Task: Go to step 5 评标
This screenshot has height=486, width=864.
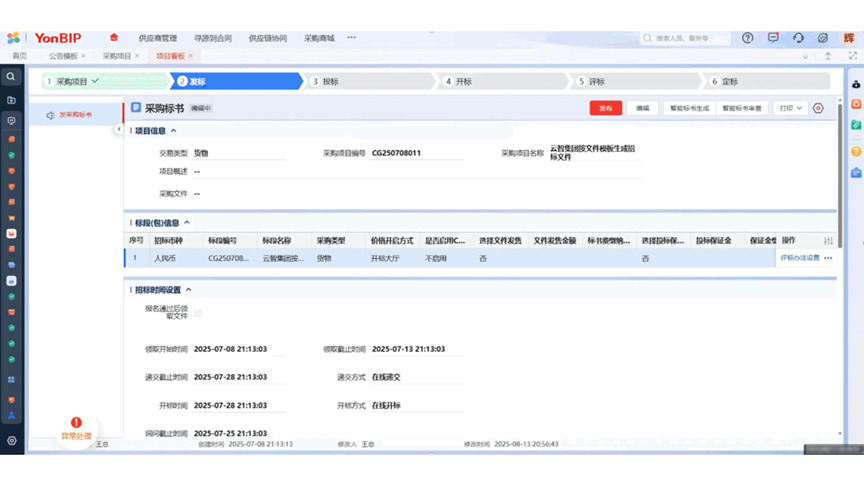Action: [x=635, y=82]
